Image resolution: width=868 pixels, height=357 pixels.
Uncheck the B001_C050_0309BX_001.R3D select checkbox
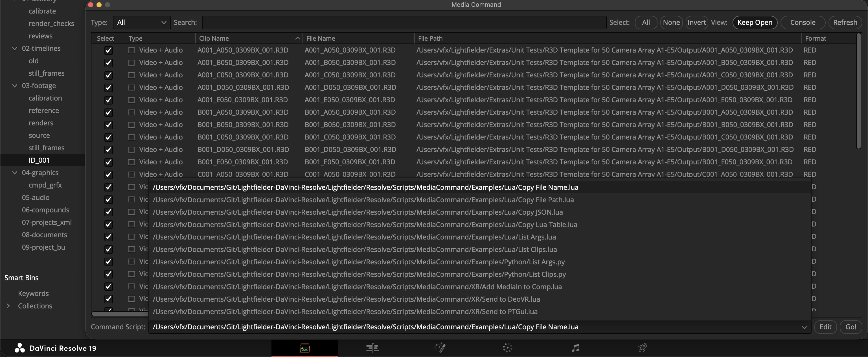pos(108,137)
